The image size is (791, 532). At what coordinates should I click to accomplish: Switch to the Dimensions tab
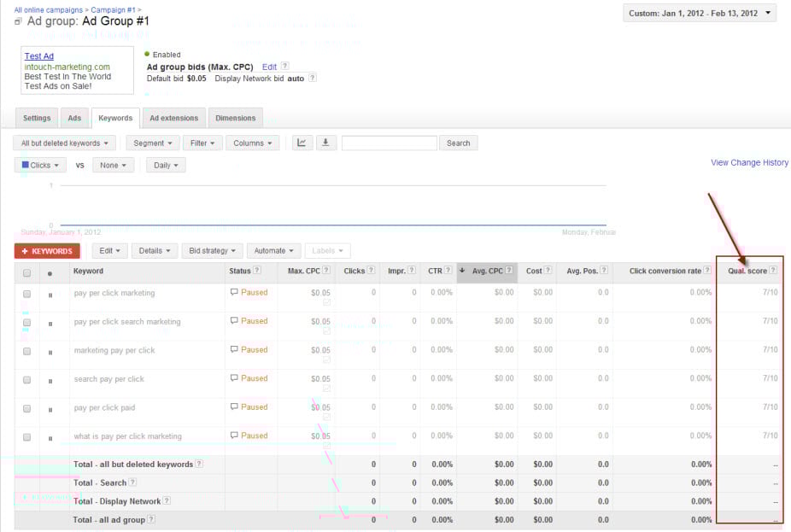[x=236, y=118]
